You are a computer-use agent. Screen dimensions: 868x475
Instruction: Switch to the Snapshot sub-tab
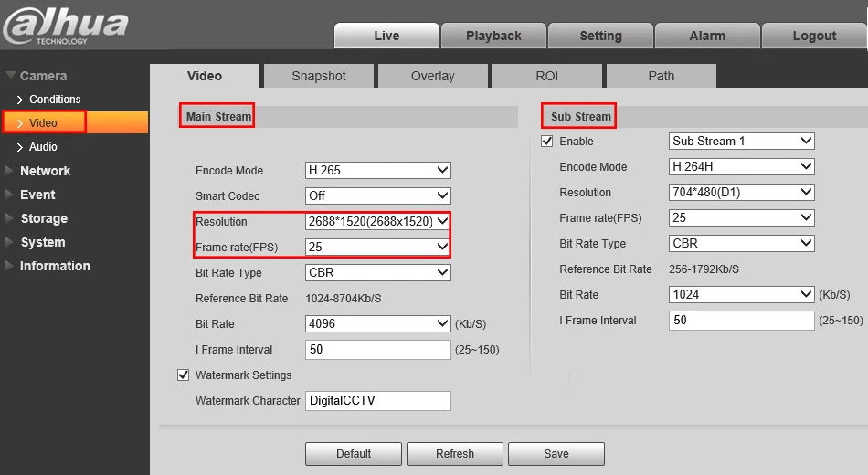click(319, 76)
